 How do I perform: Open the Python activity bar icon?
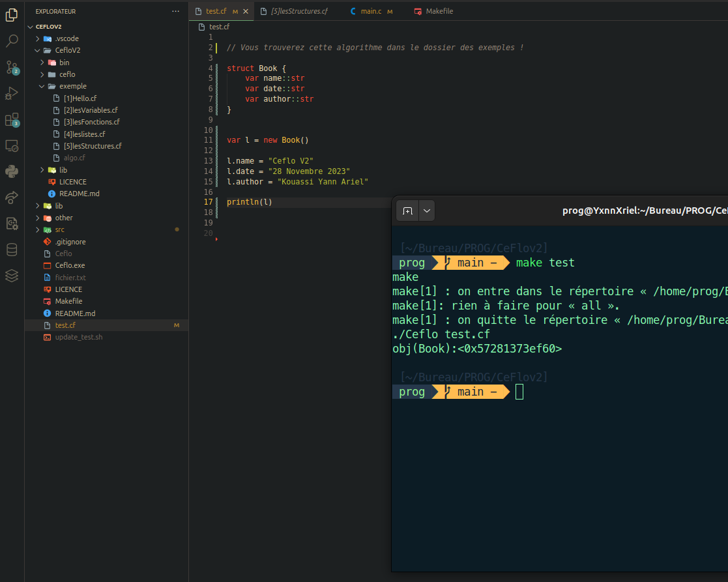12,171
